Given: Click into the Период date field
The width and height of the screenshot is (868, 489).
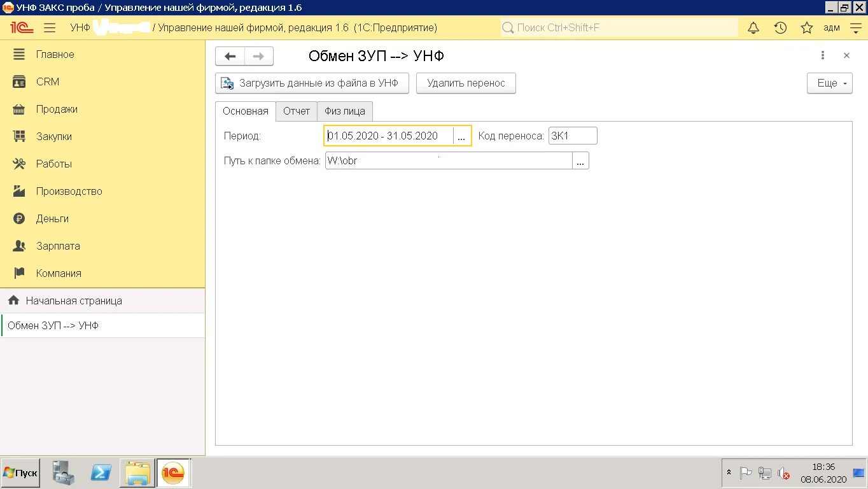Looking at the screenshot, I should [389, 136].
